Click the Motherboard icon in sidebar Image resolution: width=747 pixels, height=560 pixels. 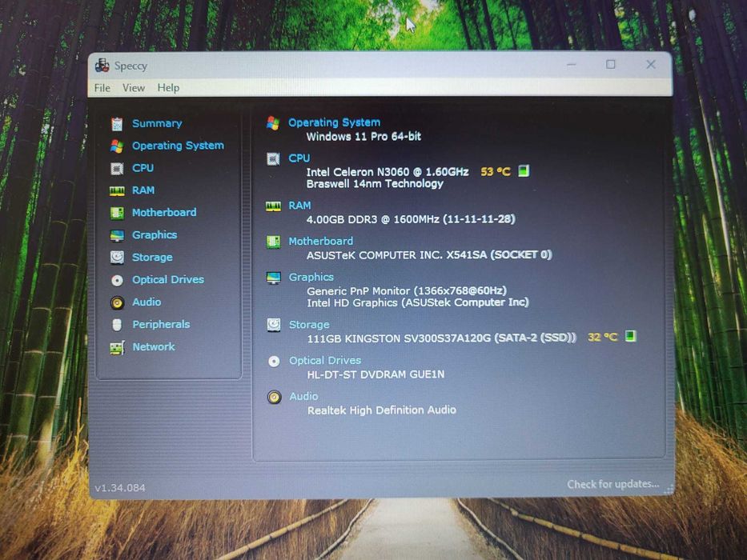(117, 212)
